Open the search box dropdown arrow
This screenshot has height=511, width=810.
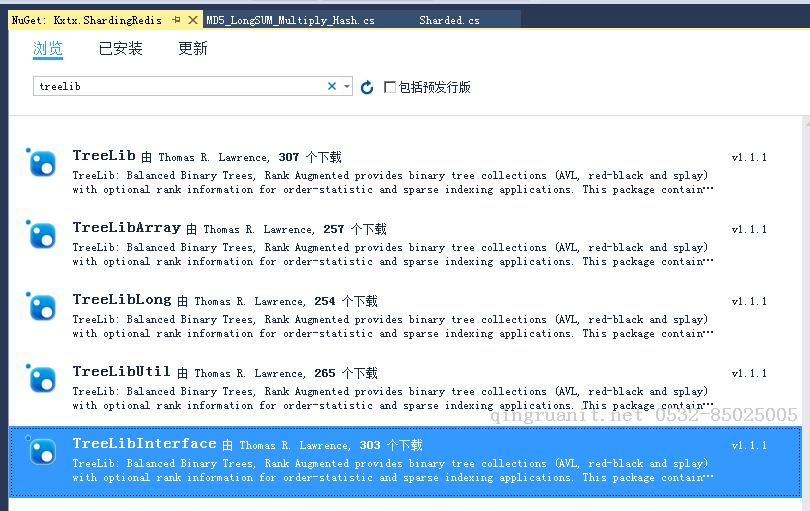point(347,87)
